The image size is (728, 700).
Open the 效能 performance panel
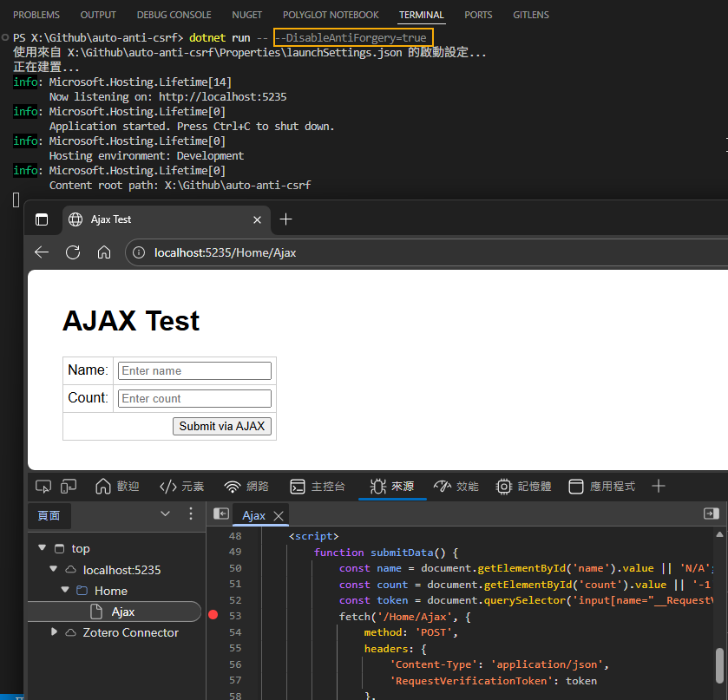coord(456,486)
